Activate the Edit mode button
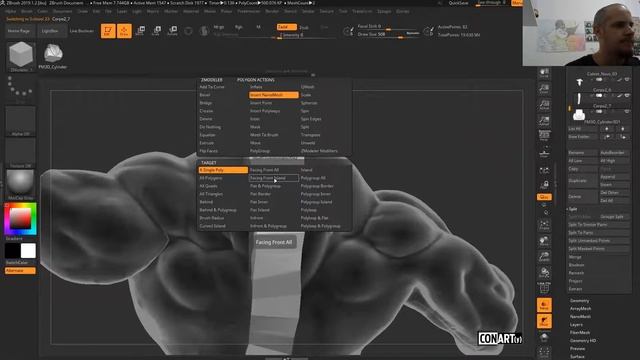Image resolution: width=640 pixels, height=360 pixels. 108,31
